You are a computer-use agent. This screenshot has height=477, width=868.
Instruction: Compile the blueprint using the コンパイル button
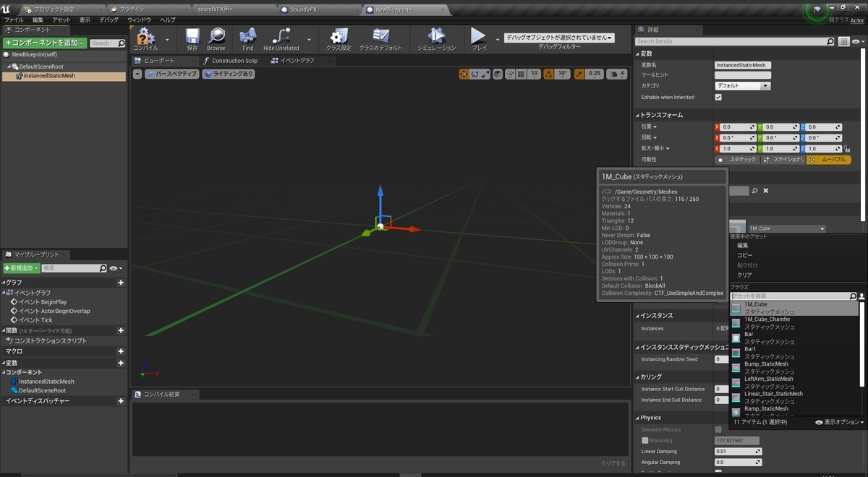click(145, 38)
